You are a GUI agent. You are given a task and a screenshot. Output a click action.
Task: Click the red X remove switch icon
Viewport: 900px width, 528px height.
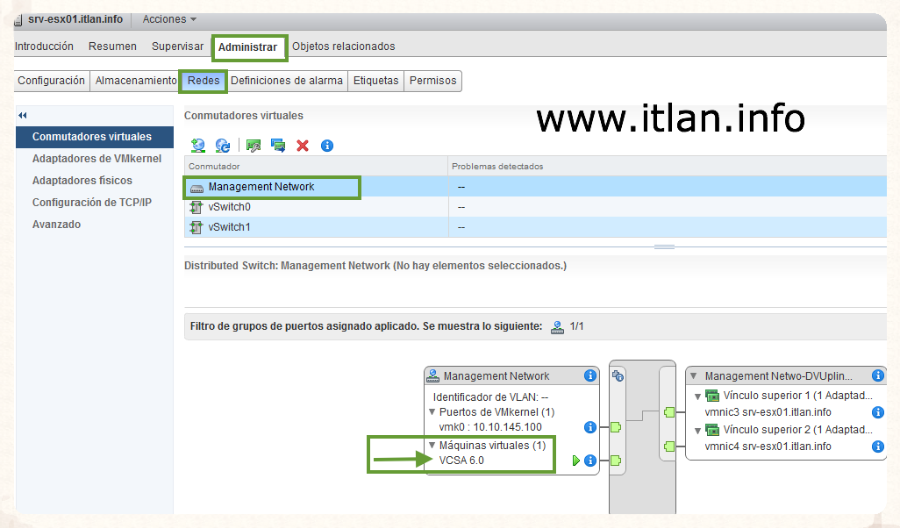click(x=302, y=146)
